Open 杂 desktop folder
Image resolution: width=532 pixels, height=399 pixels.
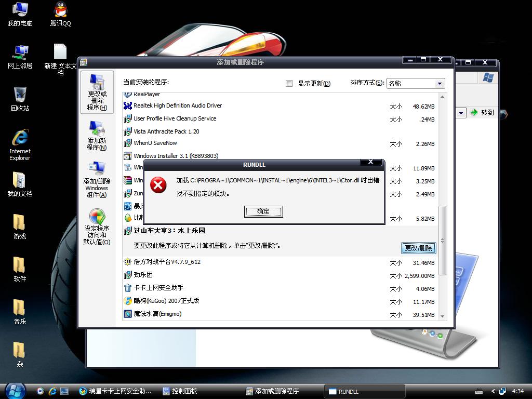[x=20, y=354]
